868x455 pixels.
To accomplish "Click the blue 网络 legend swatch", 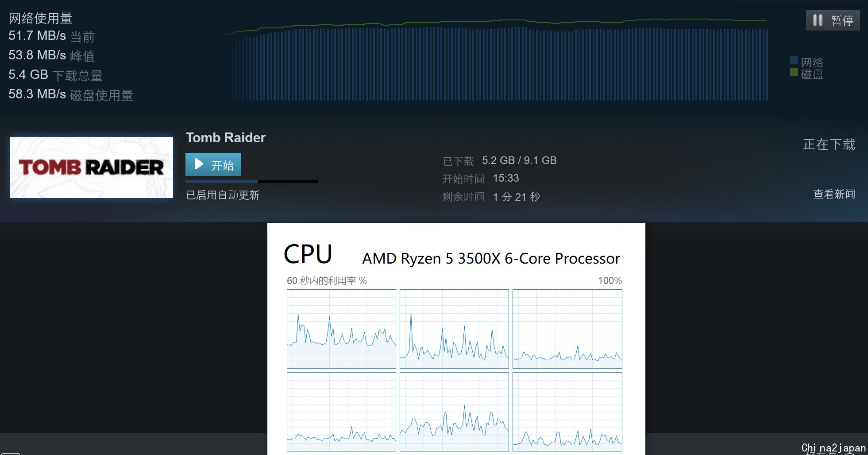I will click(794, 60).
